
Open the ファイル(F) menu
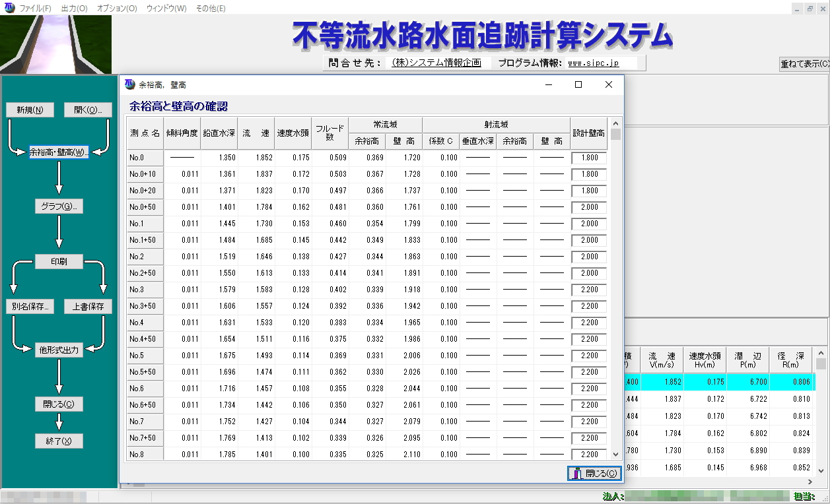(x=36, y=9)
